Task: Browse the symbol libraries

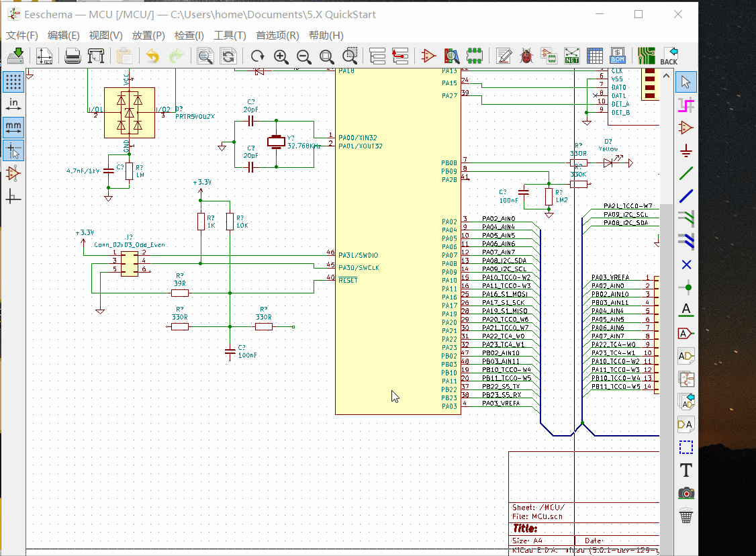Action: pos(451,56)
